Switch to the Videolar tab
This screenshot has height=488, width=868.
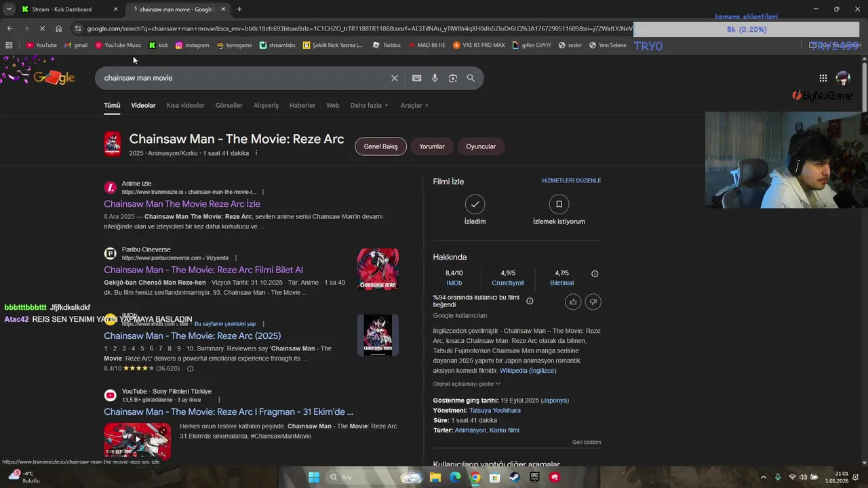click(x=143, y=105)
